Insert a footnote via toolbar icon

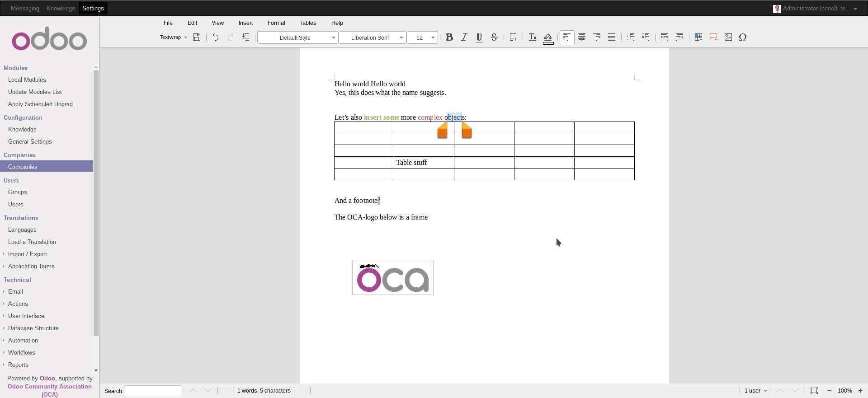513,37
